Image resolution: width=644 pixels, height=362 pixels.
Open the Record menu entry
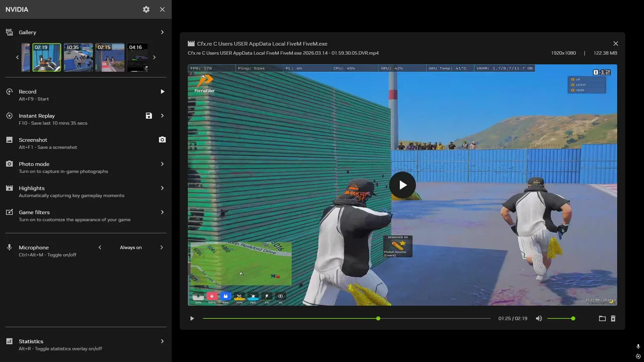coord(86,95)
